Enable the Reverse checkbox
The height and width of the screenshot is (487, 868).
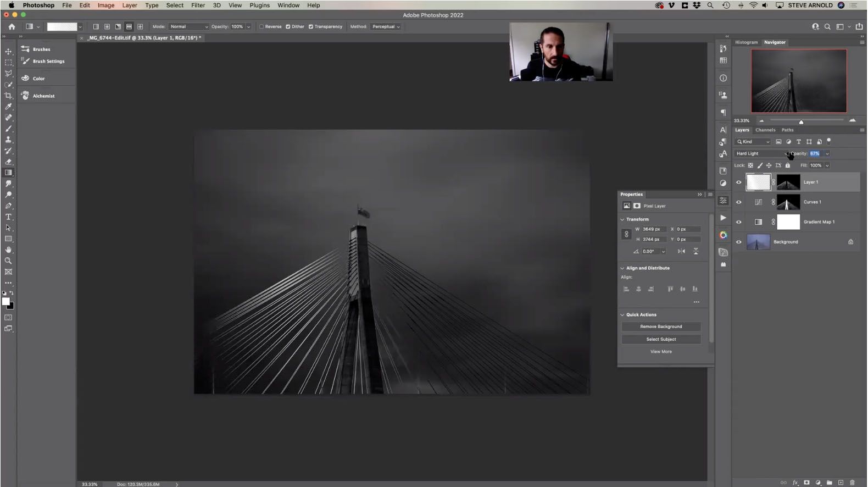[x=262, y=26]
